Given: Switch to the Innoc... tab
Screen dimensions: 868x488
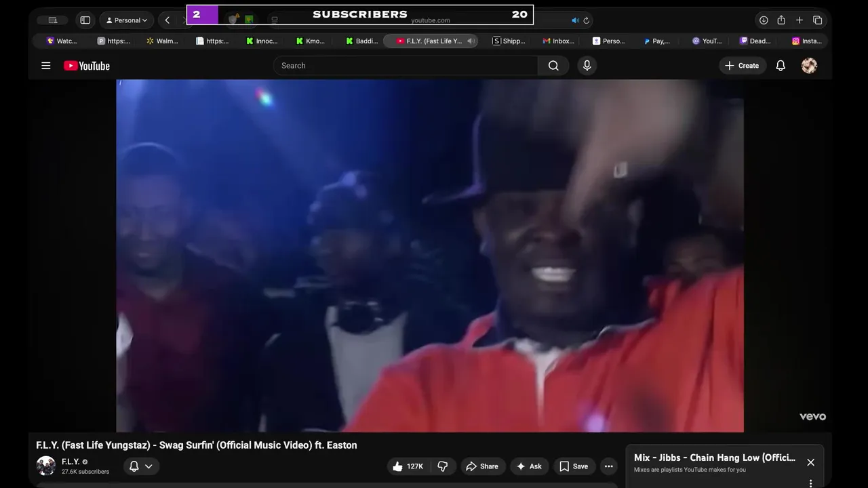Looking at the screenshot, I should click(262, 41).
